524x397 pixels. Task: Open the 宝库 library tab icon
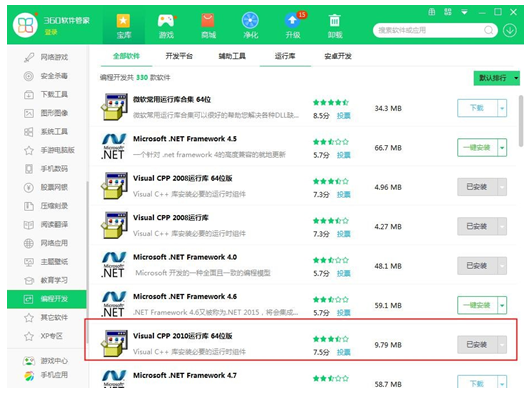click(x=123, y=21)
